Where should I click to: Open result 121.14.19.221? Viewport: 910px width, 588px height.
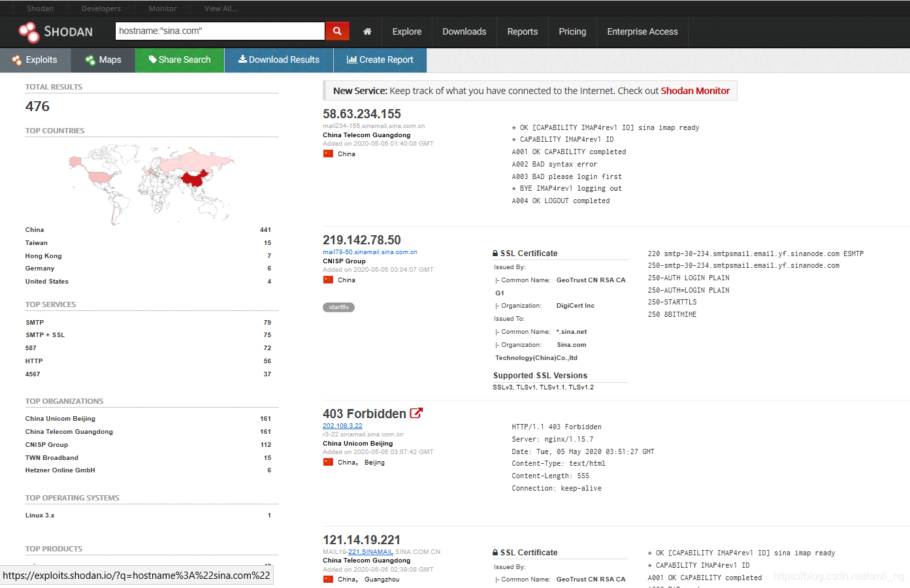361,540
